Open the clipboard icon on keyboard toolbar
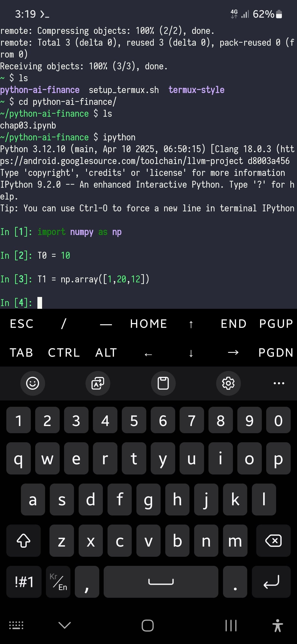The image size is (297, 644). coord(163,383)
